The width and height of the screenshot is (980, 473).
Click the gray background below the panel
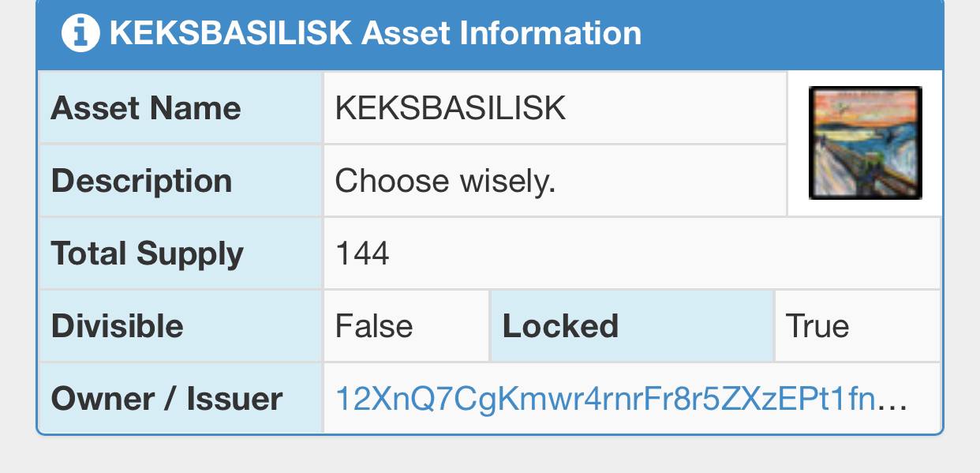pos(490,455)
